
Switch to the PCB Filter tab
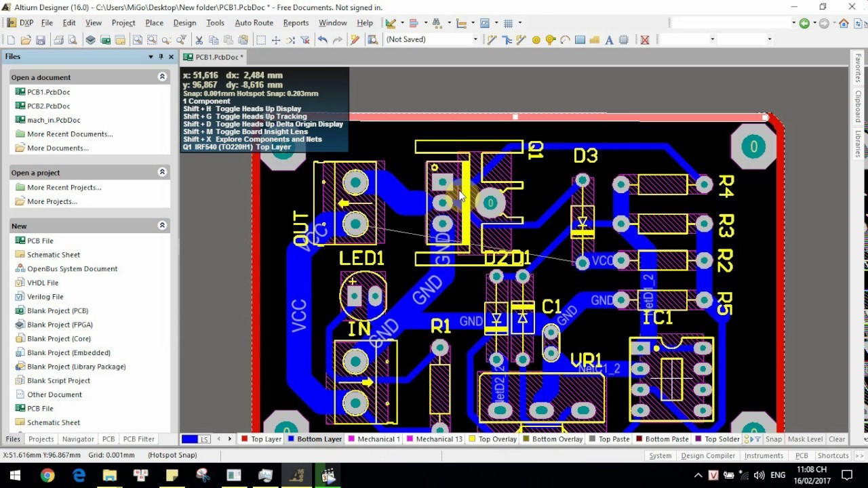point(139,439)
